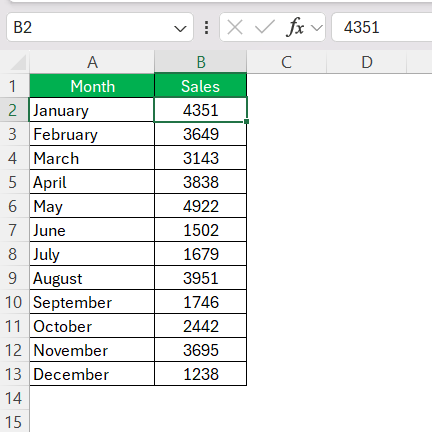Image resolution: width=432 pixels, height=432 pixels.
Task: Select row 13 header
Action: pyautogui.click(x=14, y=374)
